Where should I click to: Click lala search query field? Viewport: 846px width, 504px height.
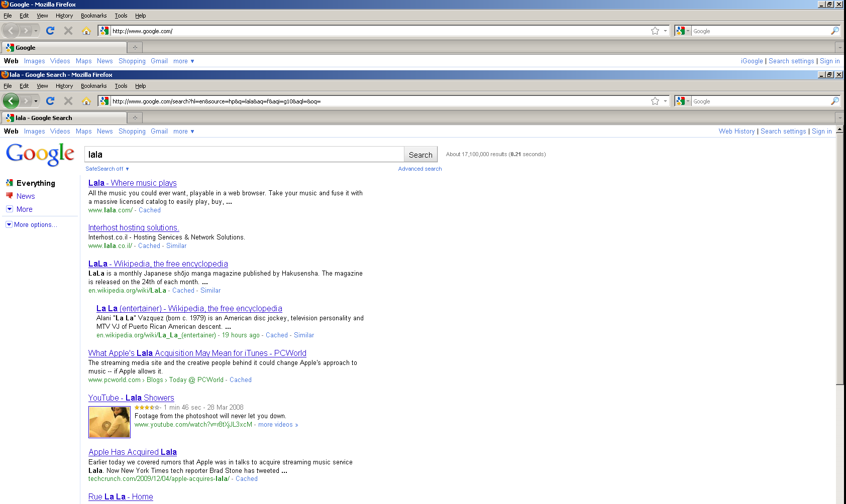(244, 155)
